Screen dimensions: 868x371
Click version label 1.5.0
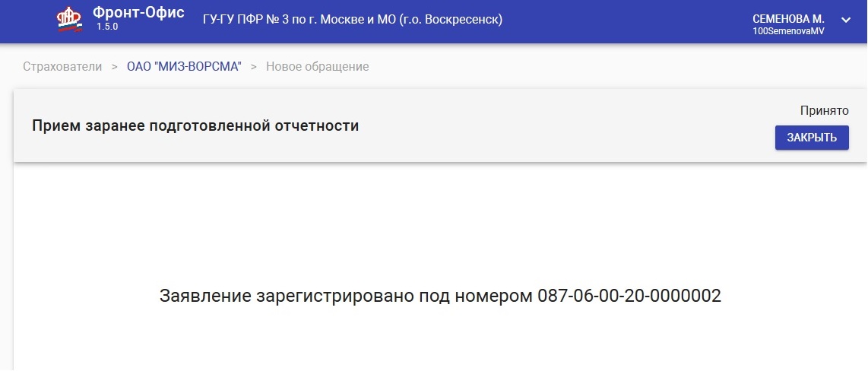107,27
